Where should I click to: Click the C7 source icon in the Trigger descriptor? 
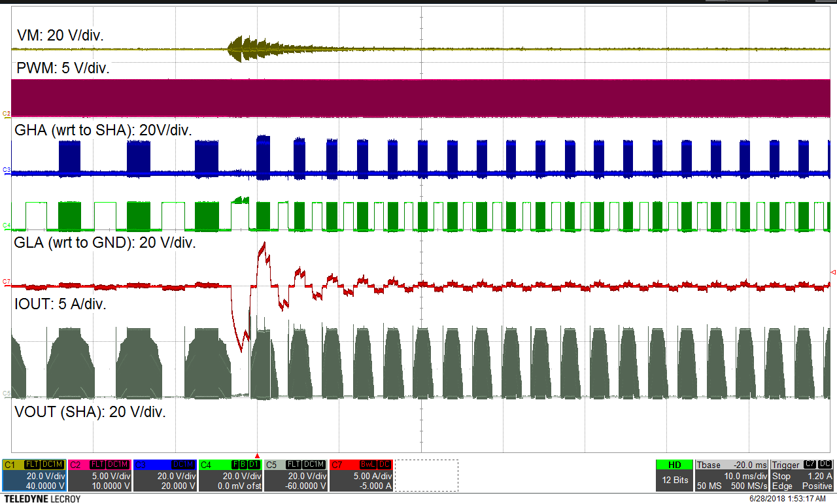[x=810, y=464]
